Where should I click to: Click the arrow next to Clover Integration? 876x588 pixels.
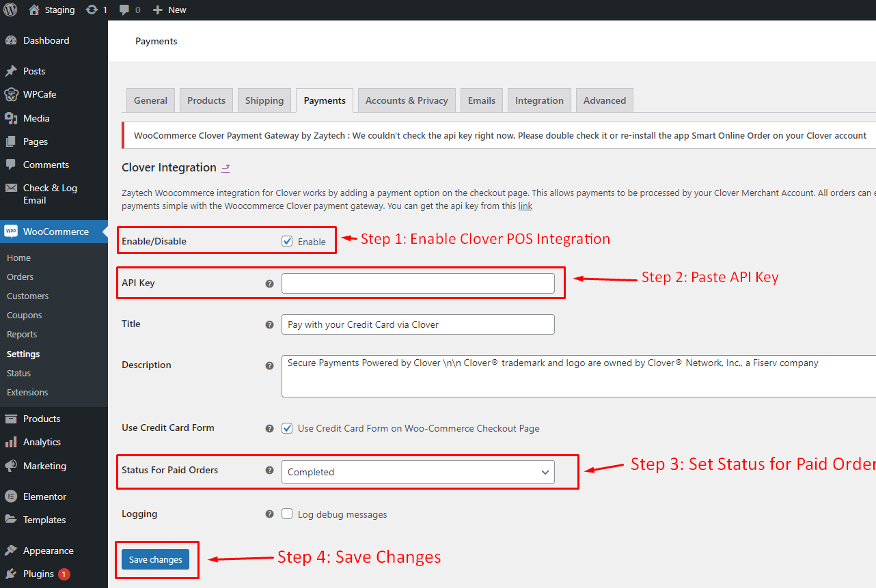(x=225, y=167)
